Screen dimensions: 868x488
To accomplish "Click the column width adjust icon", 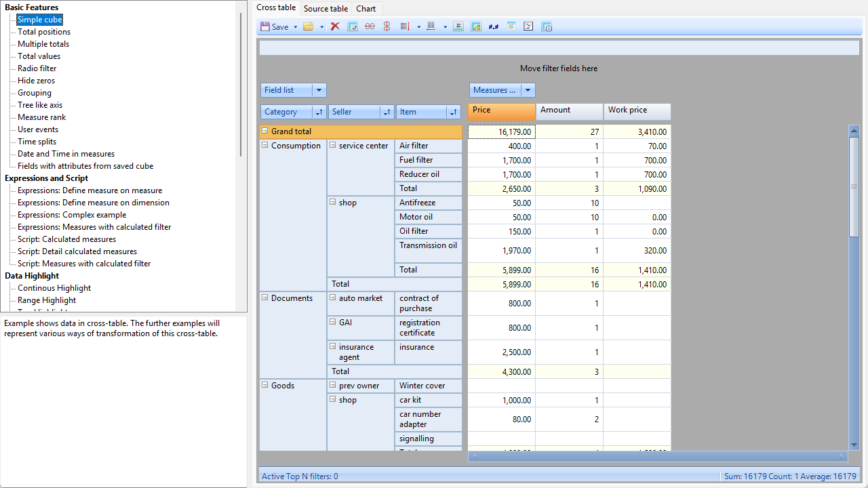I will pos(431,26).
